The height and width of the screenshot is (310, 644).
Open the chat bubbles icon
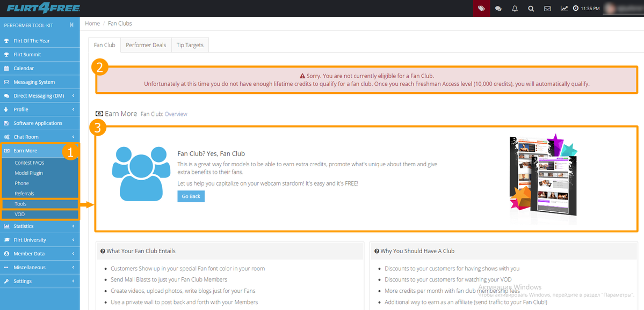(498, 9)
